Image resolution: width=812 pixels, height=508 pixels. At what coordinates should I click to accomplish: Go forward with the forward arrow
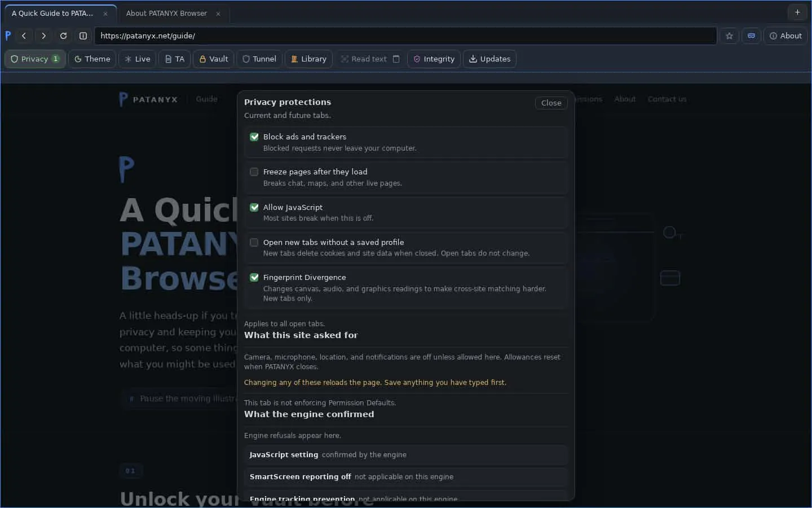pyautogui.click(x=43, y=36)
